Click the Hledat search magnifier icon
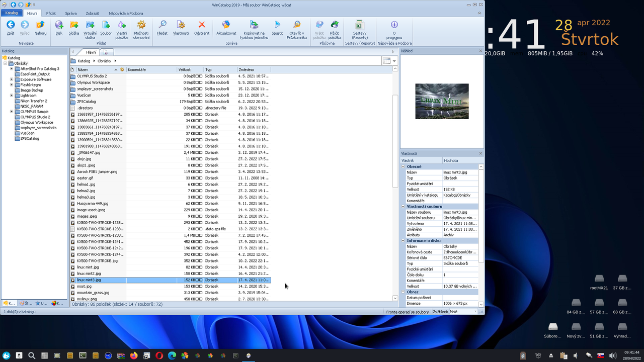Screen dimensions: 644x362 coord(162,25)
